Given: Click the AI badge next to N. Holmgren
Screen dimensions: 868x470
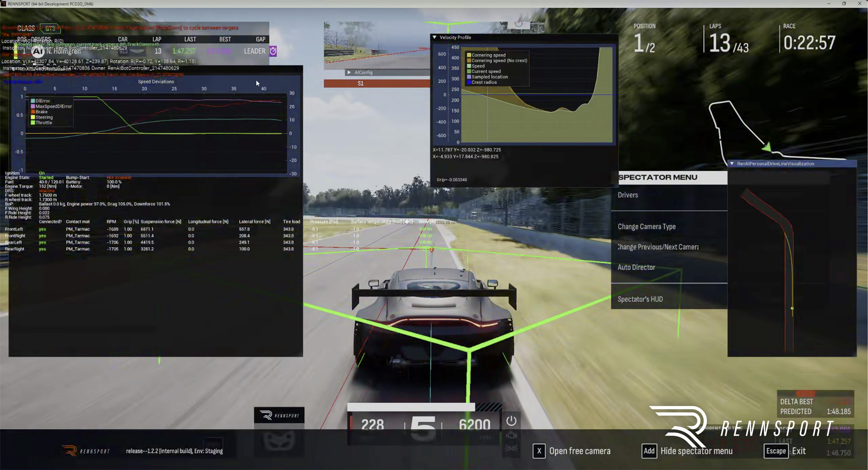Looking at the screenshot, I should [38, 51].
